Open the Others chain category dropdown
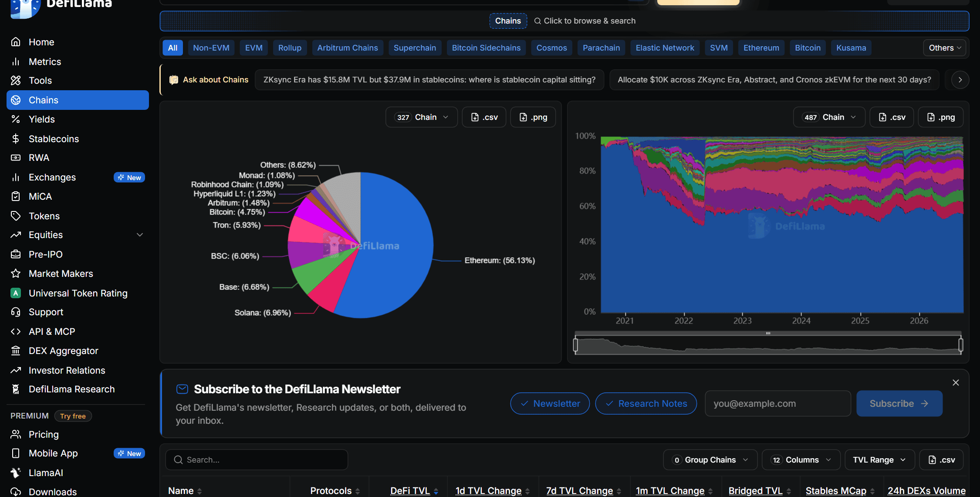Screen dimensions: 980x497 944,48
